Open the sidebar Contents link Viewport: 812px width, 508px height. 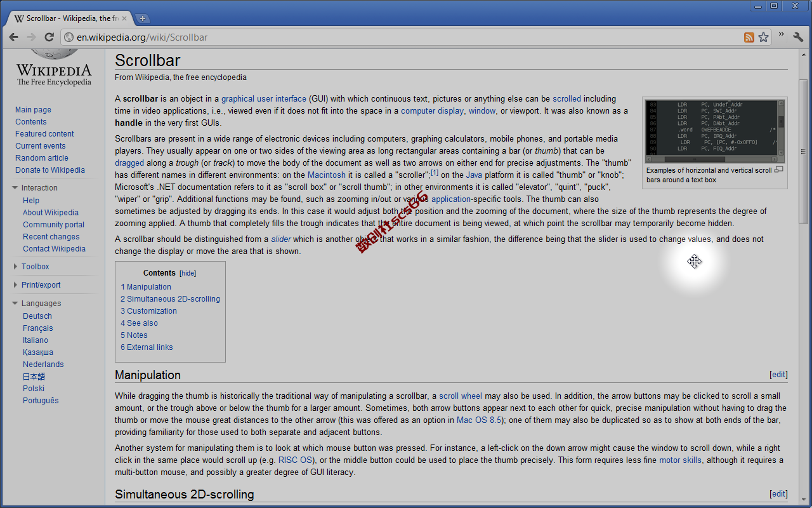[31, 122]
